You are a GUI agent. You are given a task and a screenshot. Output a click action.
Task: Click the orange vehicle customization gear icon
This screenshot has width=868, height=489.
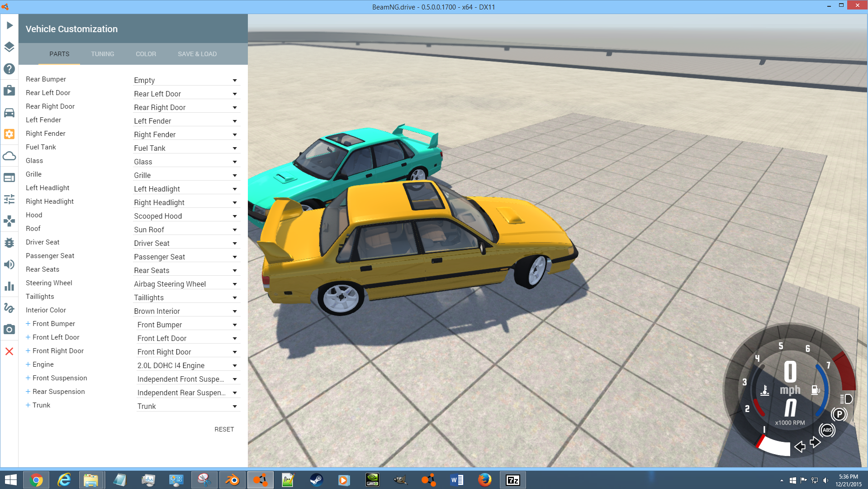[9, 134]
